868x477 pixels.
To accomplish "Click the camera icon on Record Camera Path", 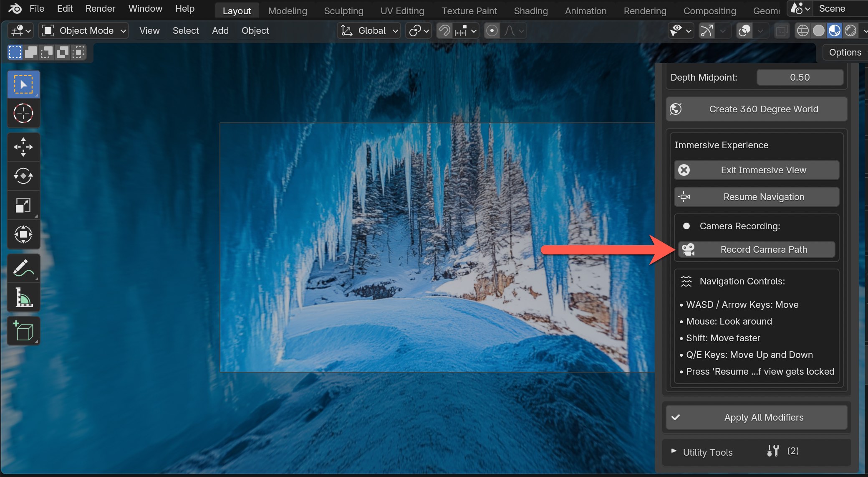I will click(688, 249).
